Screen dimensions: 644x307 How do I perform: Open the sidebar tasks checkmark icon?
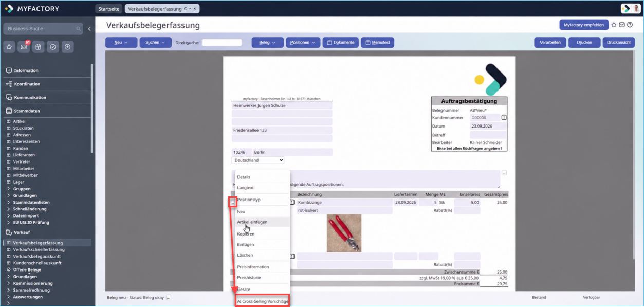tap(53, 47)
